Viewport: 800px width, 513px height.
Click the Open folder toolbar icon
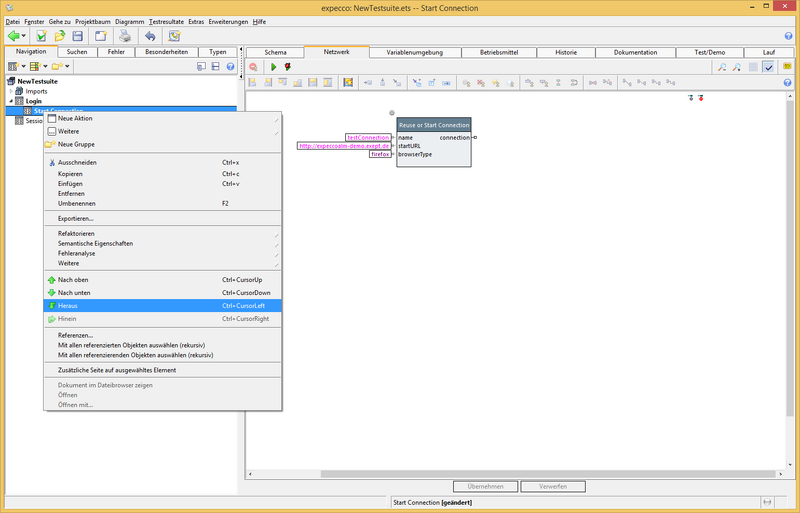tap(60, 36)
